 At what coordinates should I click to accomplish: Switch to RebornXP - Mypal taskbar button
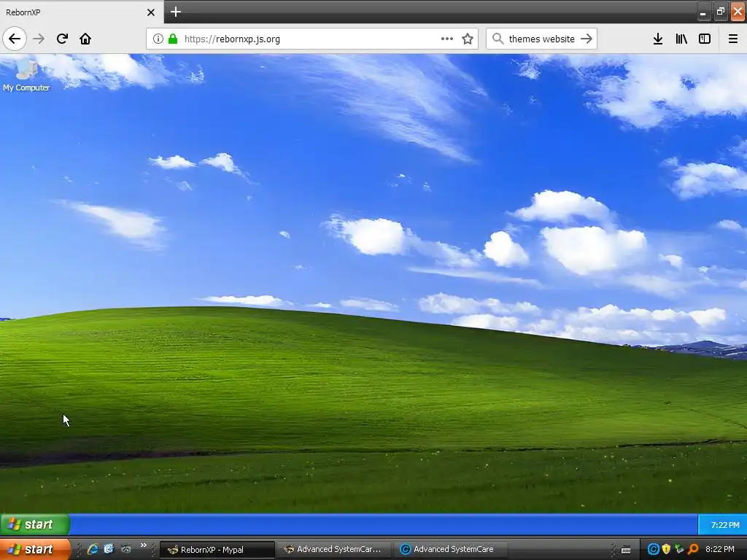pyautogui.click(x=217, y=550)
